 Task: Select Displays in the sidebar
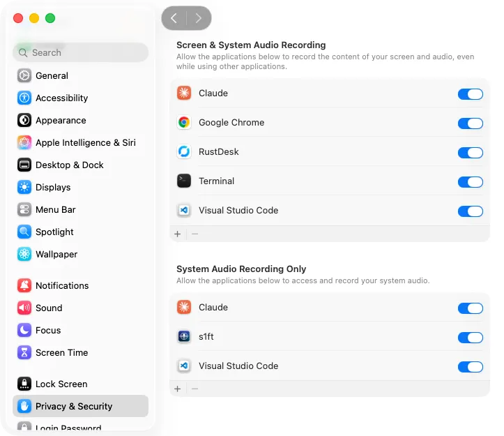pyautogui.click(x=80, y=187)
